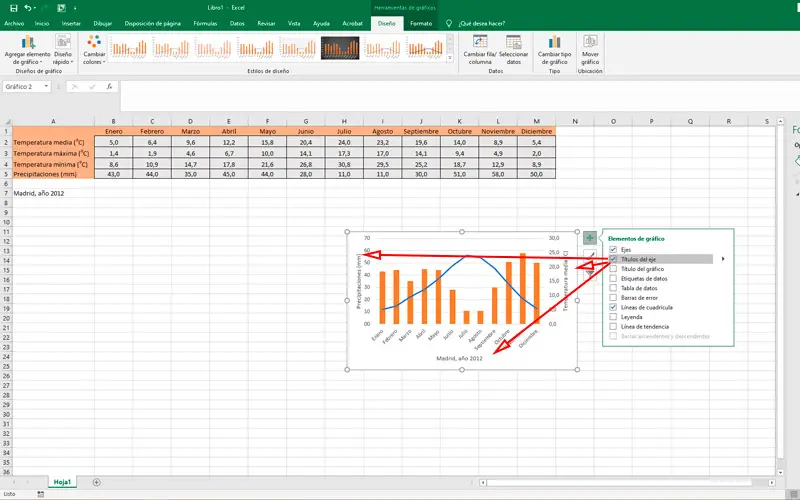Click the macro recording icon in status bar
Viewport: 800px width, 500px height.
(41, 494)
